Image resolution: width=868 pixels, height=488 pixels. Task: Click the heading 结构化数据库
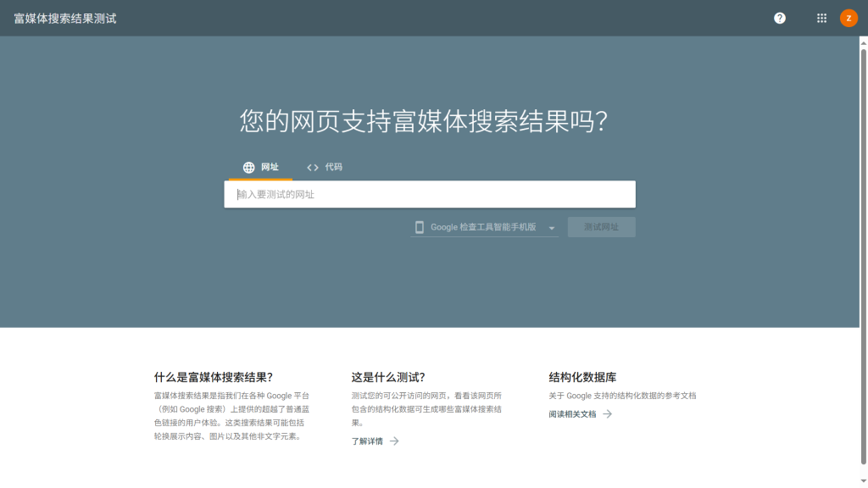(x=582, y=377)
